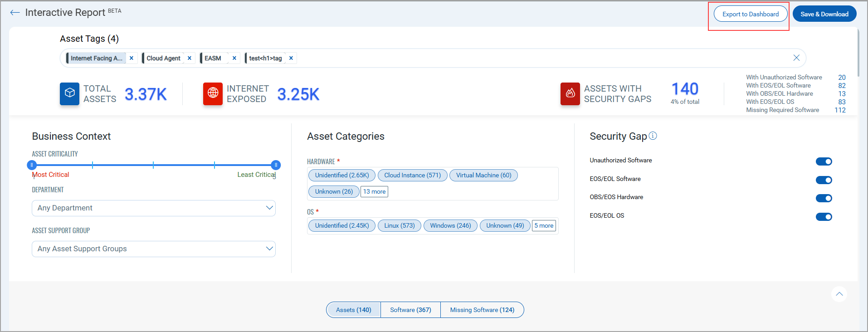Open the Any Department dropdown
This screenshot has width=868, height=332.
[154, 208]
